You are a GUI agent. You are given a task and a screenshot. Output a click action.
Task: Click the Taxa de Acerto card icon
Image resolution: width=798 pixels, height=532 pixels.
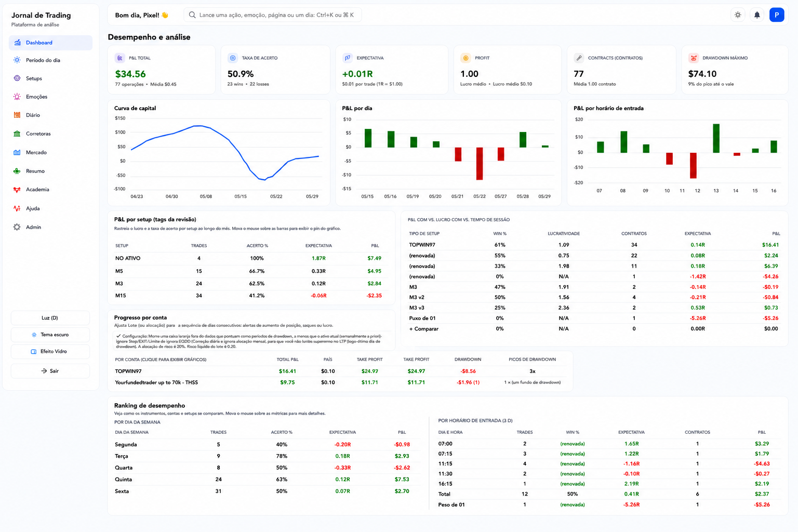coord(233,58)
